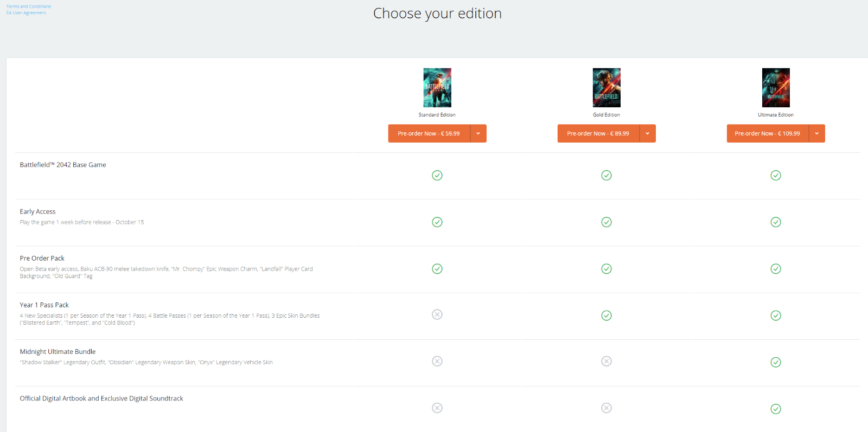Open the EA User Agreement link
Screen dimensions: 868x432
point(26,13)
